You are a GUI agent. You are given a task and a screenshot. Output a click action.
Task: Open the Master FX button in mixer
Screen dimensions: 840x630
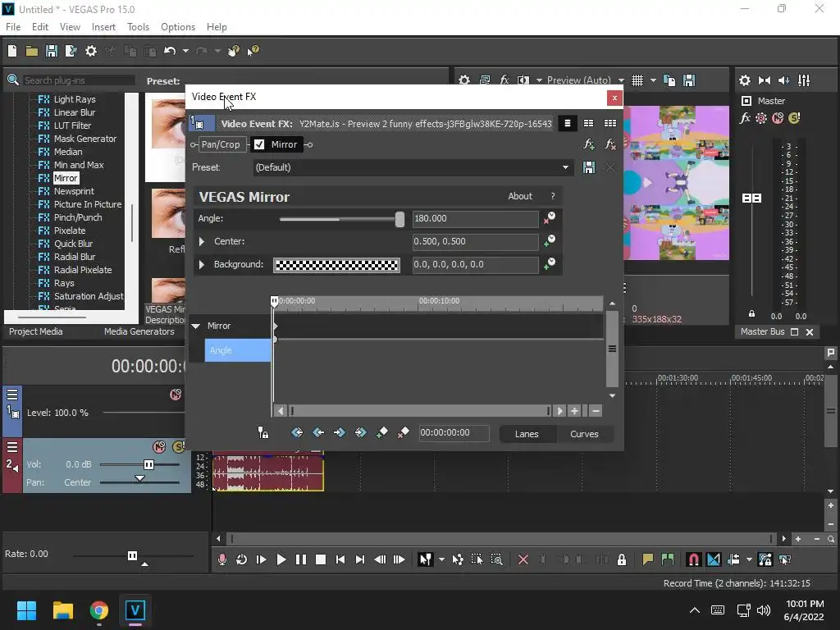point(745,118)
